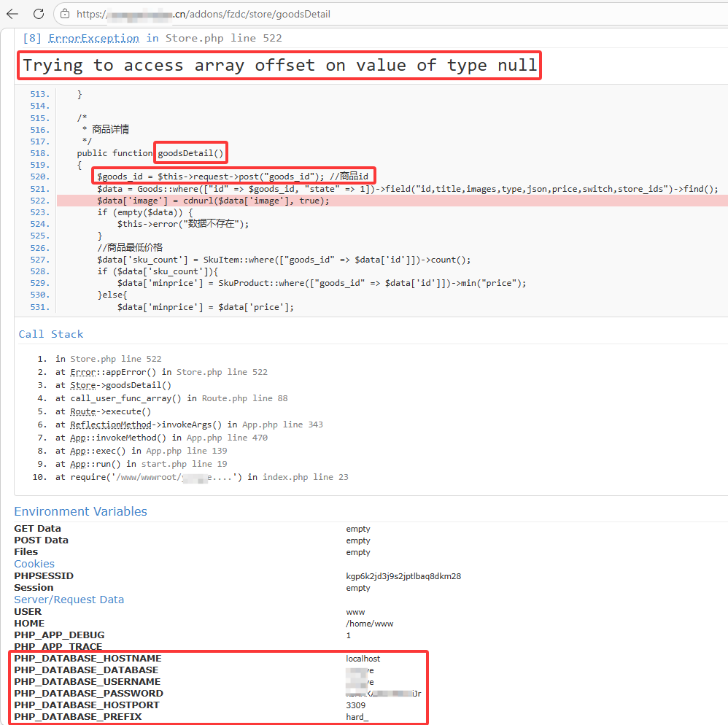The width and height of the screenshot is (728, 725).
Task: Click the Cookies section heading
Action: click(34, 564)
